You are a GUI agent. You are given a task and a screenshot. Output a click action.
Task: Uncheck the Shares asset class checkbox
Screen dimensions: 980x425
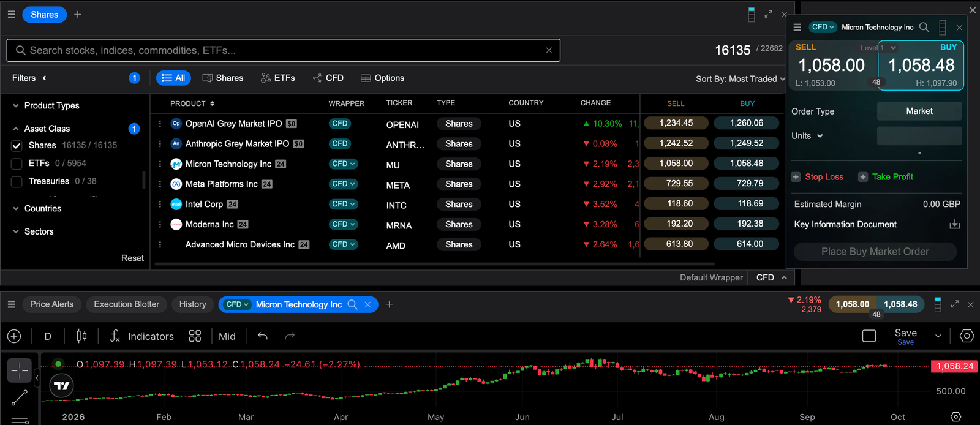pos(17,146)
